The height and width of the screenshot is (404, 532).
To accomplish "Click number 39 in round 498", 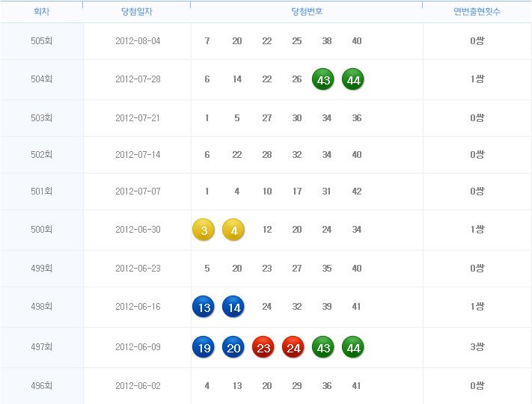I will tap(327, 307).
